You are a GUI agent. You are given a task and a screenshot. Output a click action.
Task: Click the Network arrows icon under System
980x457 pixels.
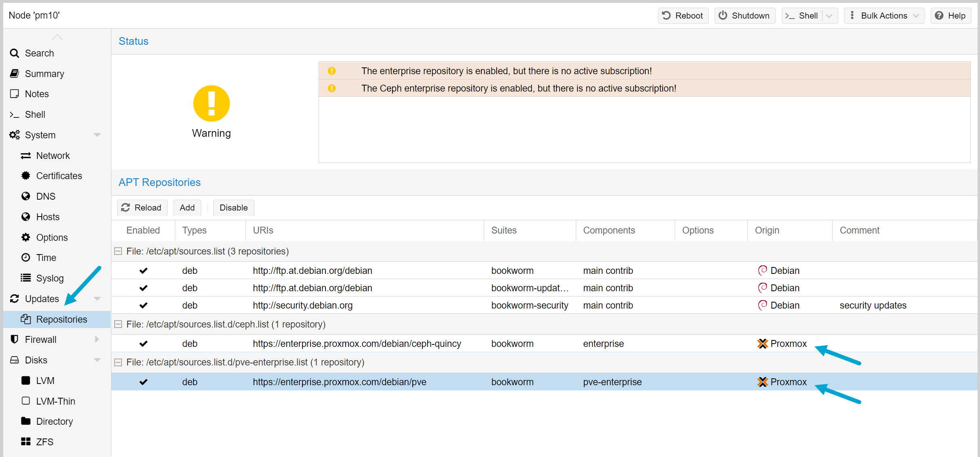coord(25,156)
